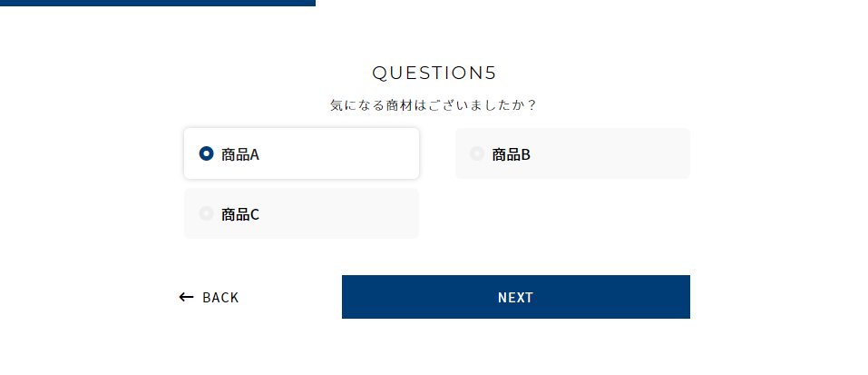The width and height of the screenshot is (868, 375).
Task: Click the greyed radio circle in 商品B card
Action: (x=477, y=153)
